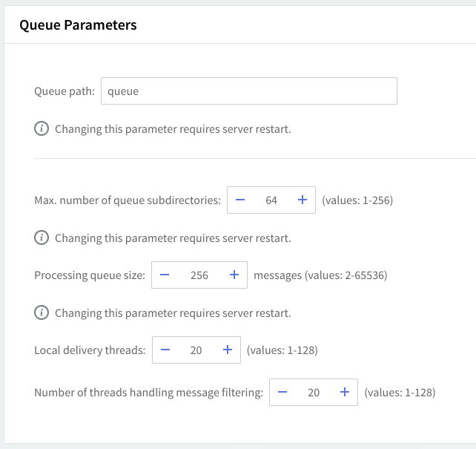Click 'Number of threads handling message filtering' label
This screenshot has width=476, height=449.
148,393
